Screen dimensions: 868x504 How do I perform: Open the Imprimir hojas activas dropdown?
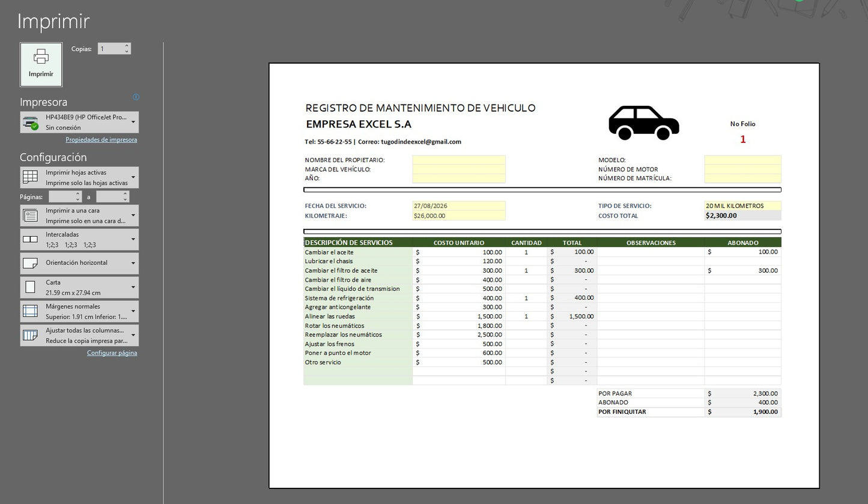(x=79, y=177)
